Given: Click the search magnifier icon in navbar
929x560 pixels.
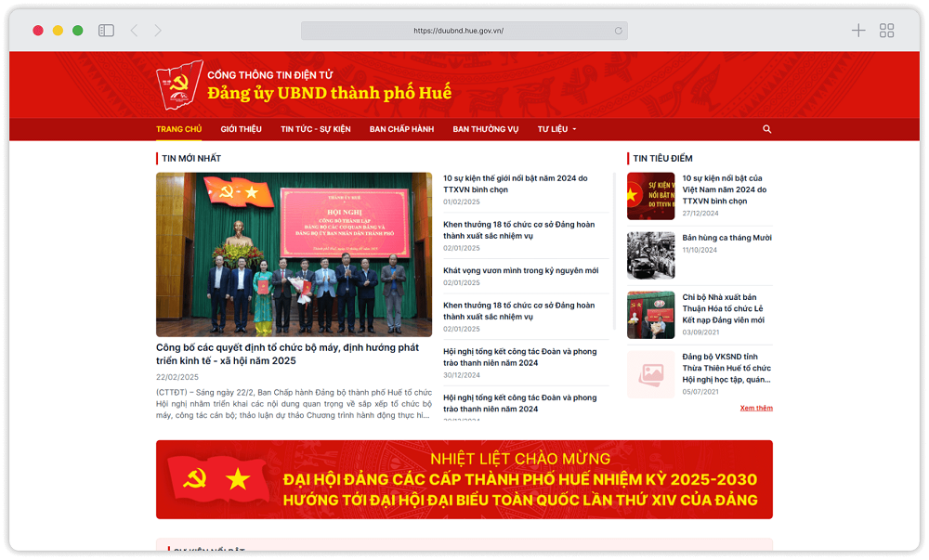Looking at the screenshot, I should pyautogui.click(x=766, y=129).
